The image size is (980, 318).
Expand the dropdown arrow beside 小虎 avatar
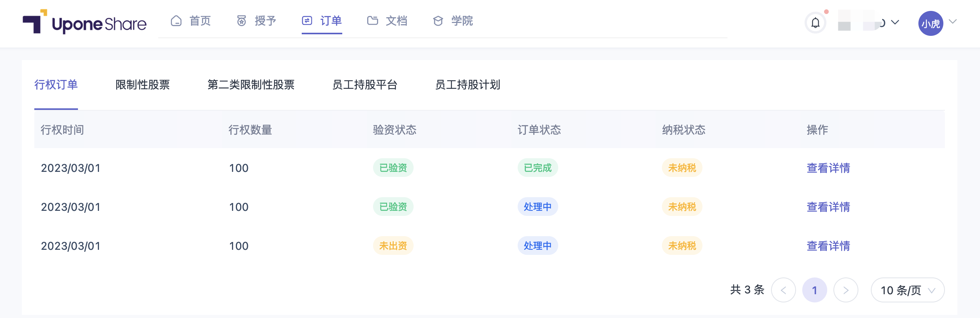point(953,21)
